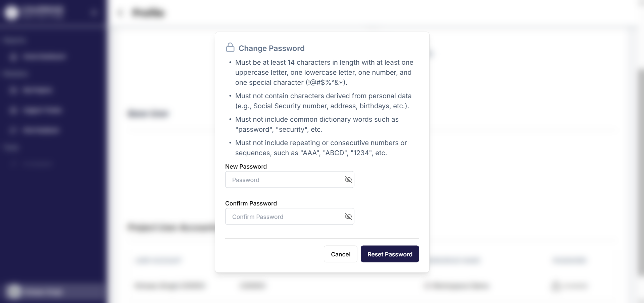Click the first sidebar navigation item's icon
The height and width of the screenshot is (303, 644).
pyautogui.click(x=13, y=57)
